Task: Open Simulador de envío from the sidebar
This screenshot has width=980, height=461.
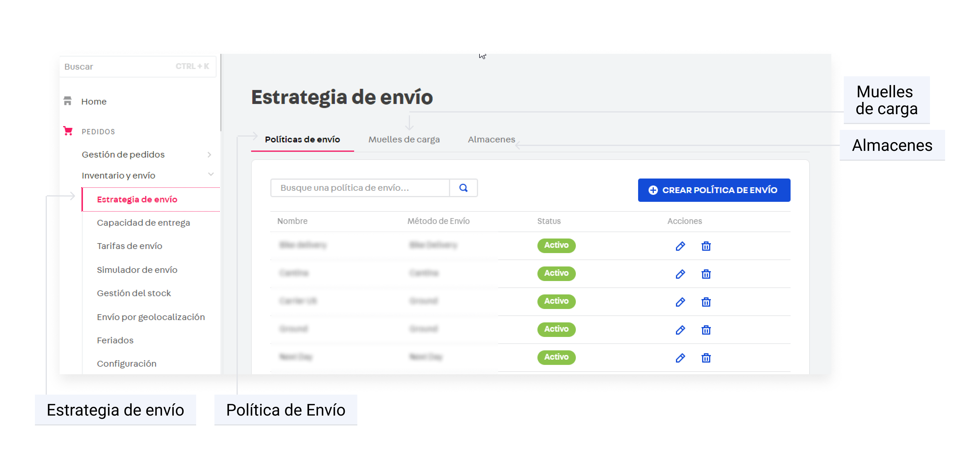Action: 137,269
